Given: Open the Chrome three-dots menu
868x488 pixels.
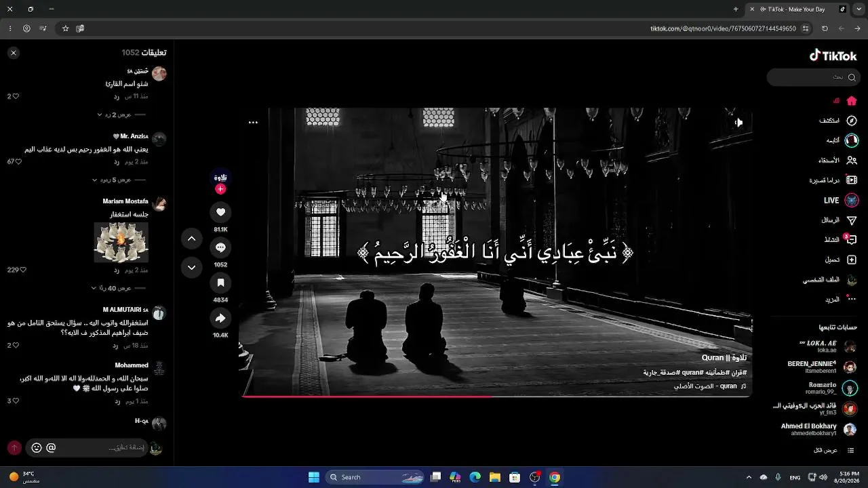Looking at the screenshot, I should tap(10, 28).
